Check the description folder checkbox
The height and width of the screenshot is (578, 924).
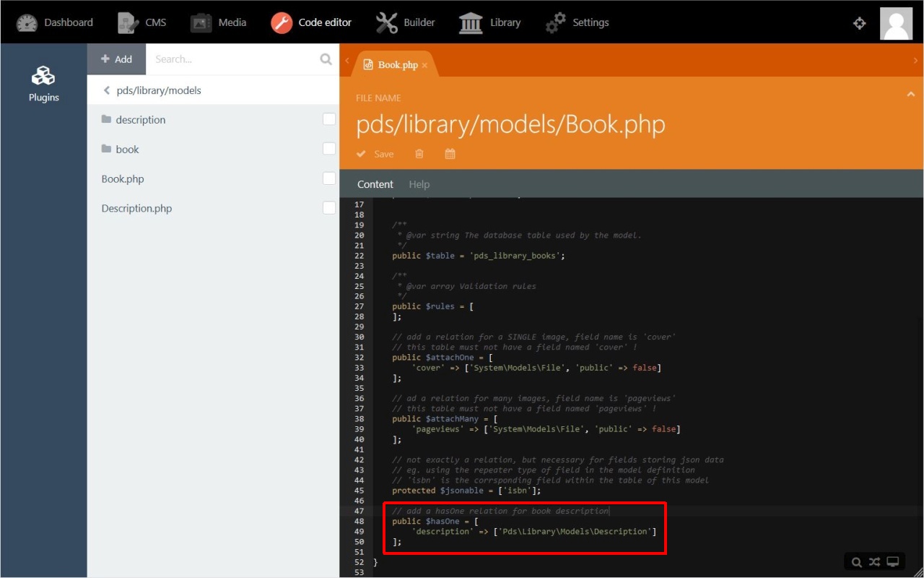click(x=329, y=119)
